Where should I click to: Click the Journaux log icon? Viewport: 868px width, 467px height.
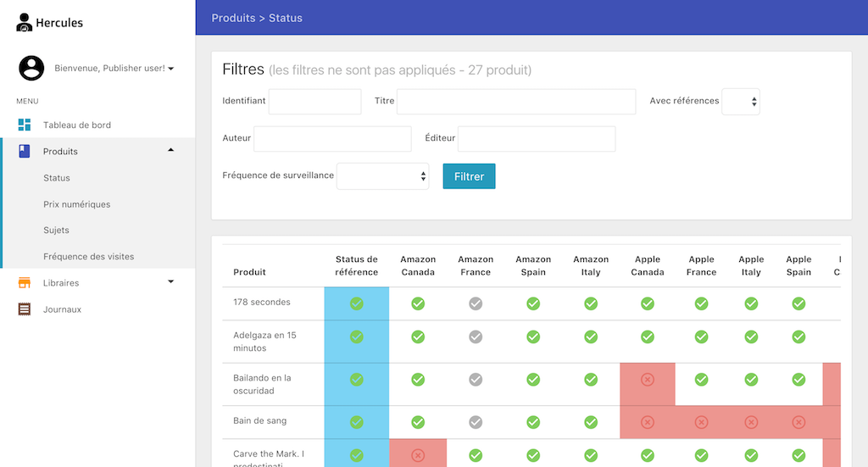click(25, 309)
